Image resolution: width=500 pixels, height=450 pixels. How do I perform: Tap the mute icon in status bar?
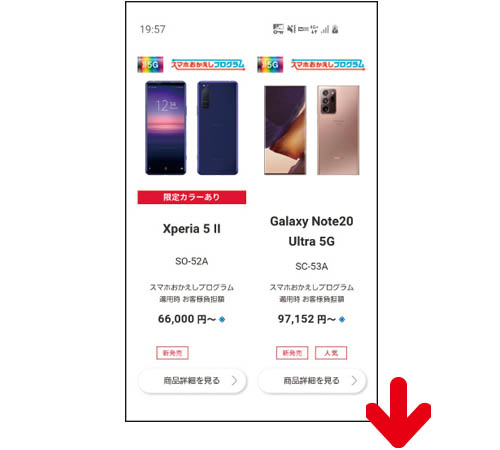(292, 29)
